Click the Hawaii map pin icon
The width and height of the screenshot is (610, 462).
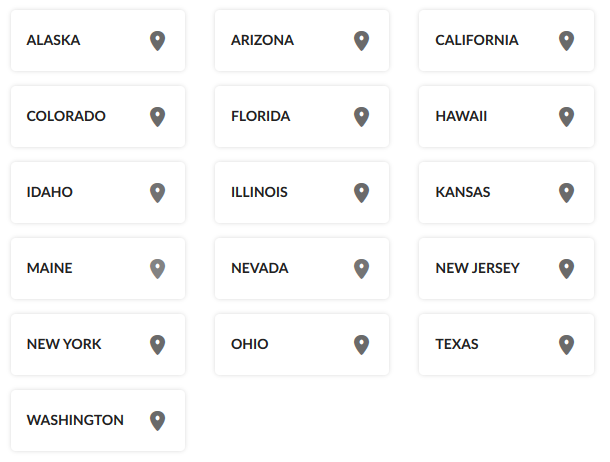pos(566,116)
